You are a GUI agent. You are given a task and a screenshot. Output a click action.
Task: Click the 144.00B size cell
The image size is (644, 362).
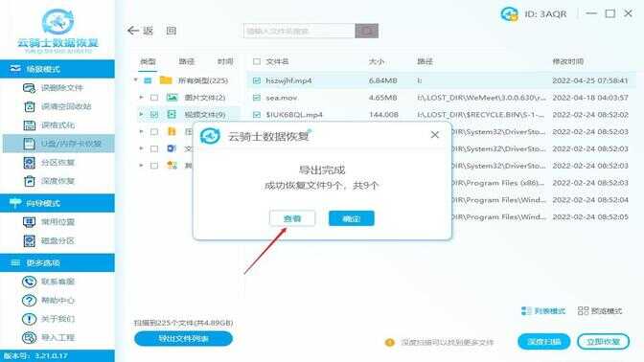pyautogui.click(x=383, y=115)
